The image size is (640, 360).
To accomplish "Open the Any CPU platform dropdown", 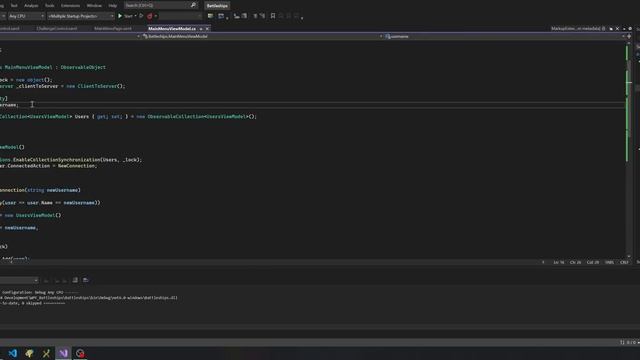I will (27, 16).
